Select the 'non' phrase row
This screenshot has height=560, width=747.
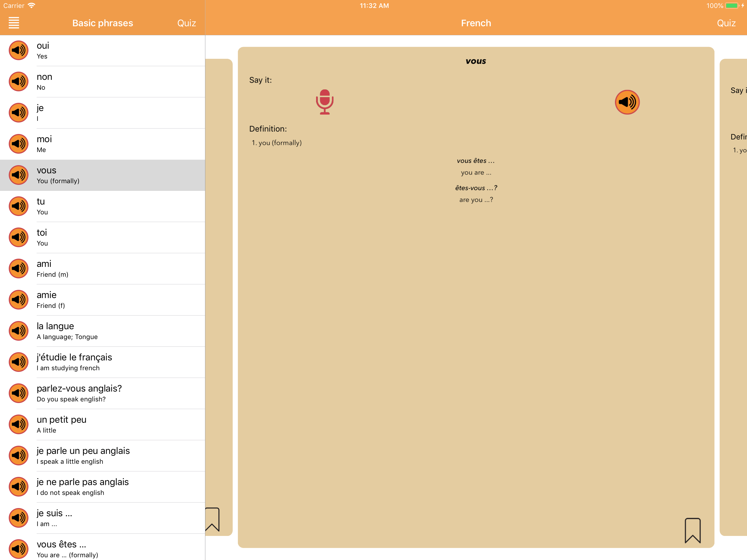pyautogui.click(x=103, y=81)
